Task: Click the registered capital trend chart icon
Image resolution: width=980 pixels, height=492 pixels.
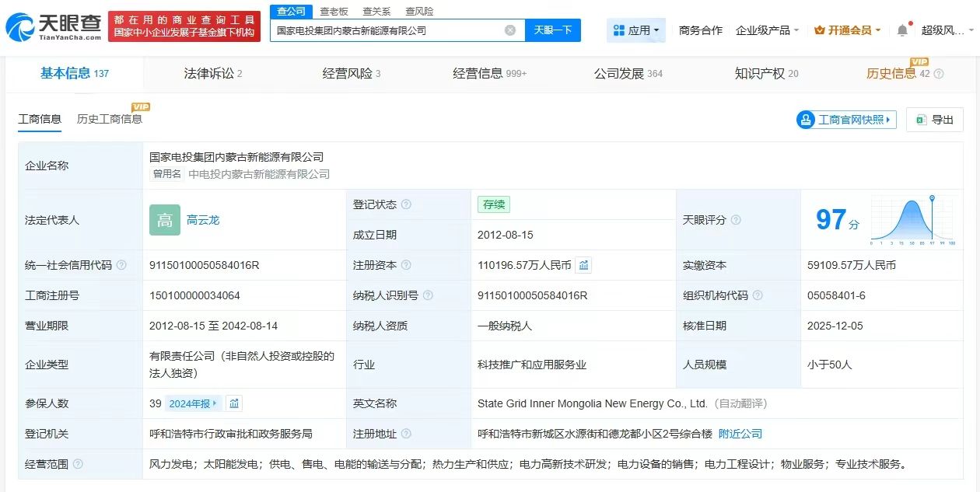Action: coord(584,266)
